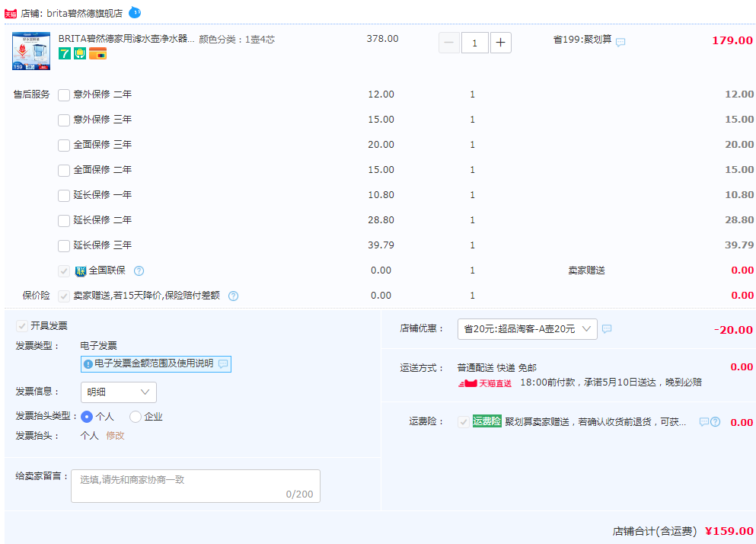Click the quantity input field showing 1
Screen dimensions: 756x544
[475, 43]
